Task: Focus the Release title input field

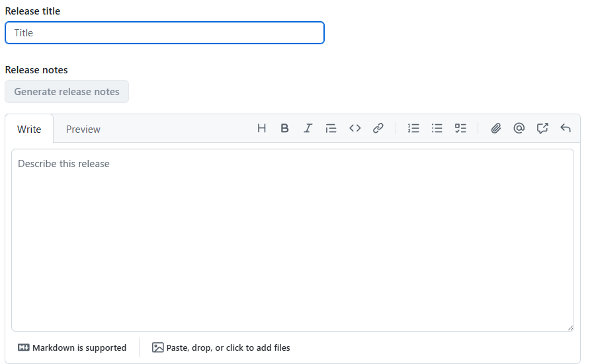Action: tap(165, 33)
